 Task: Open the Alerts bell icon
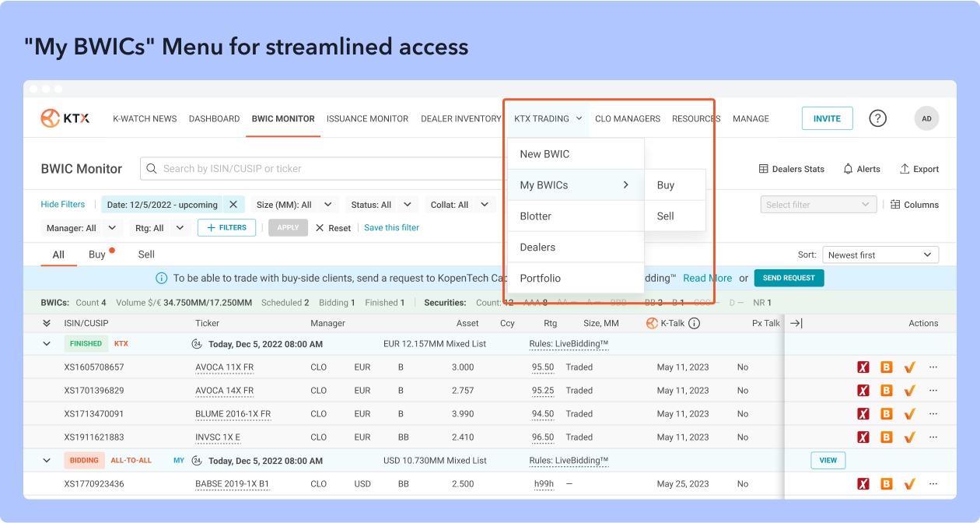tap(849, 169)
